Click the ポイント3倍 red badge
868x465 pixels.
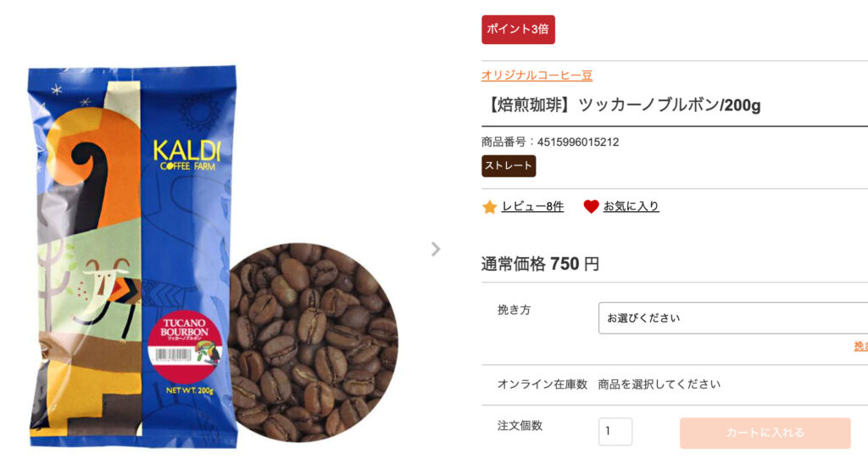tap(518, 30)
